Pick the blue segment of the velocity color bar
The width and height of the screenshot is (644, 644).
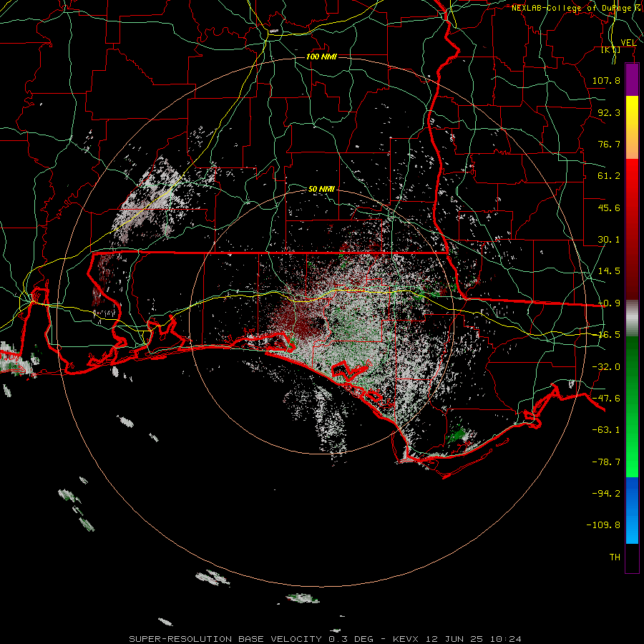pyautogui.click(x=632, y=510)
